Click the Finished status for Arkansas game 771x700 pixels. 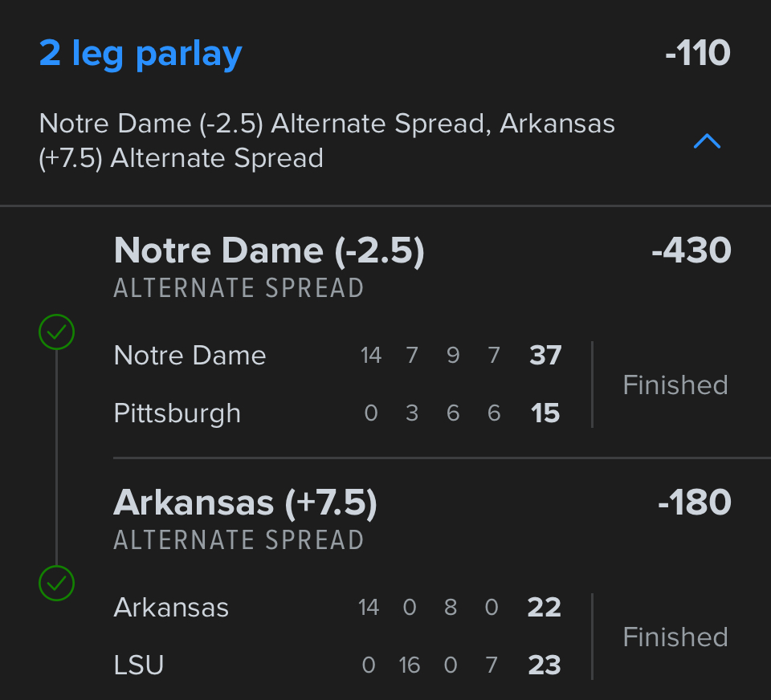[675, 637]
